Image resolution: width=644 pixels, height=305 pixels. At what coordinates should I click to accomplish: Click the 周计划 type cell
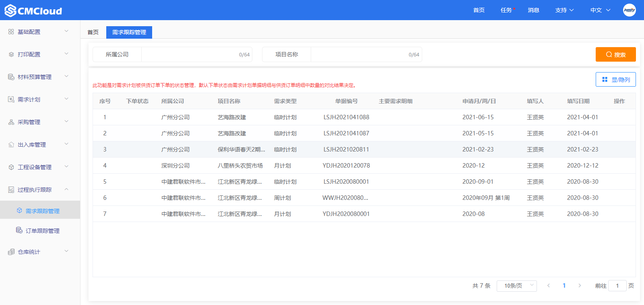pyautogui.click(x=283, y=198)
